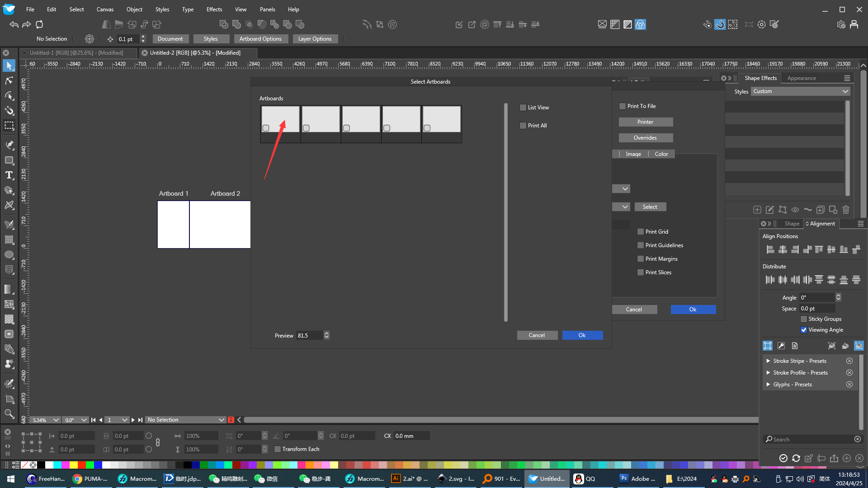Open the Styles Custom dropdown
868x488 pixels.
(801, 91)
